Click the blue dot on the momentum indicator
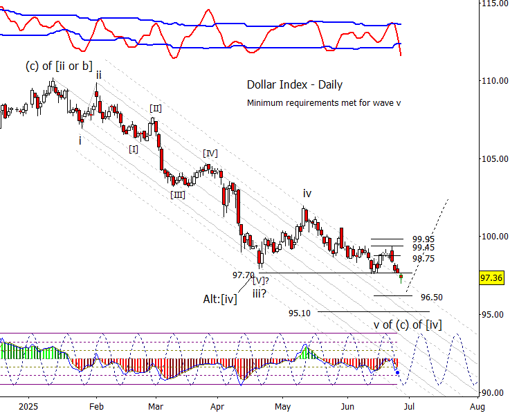 tap(397, 372)
